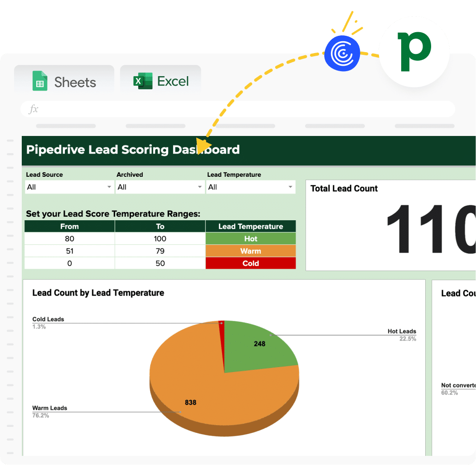Select the To cell with value 50
Screen dimensions: 476x465
pyautogui.click(x=160, y=263)
